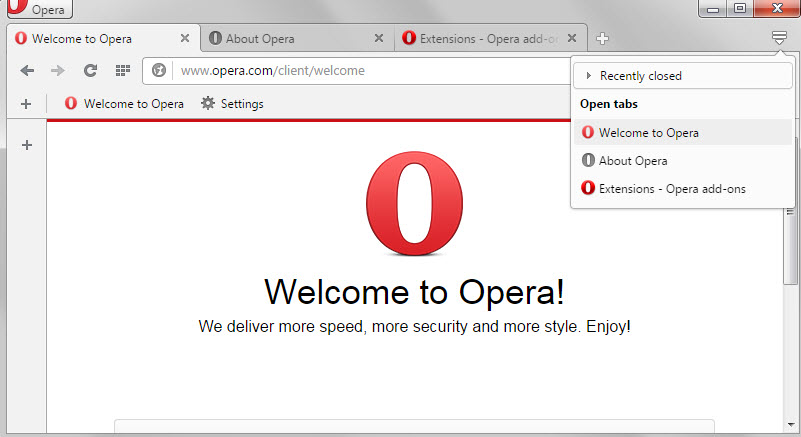Click the Welcome to Opera! heading
The image size is (801, 437).
414,292
